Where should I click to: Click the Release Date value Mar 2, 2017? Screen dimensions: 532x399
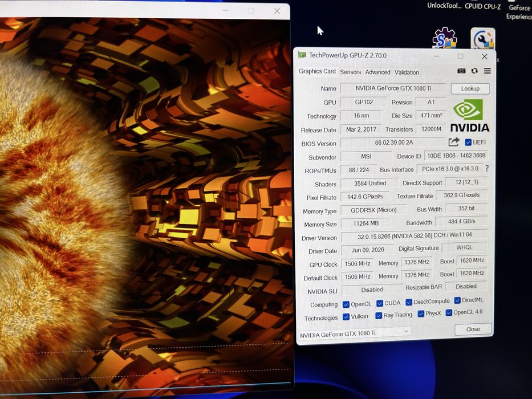coord(361,129)
